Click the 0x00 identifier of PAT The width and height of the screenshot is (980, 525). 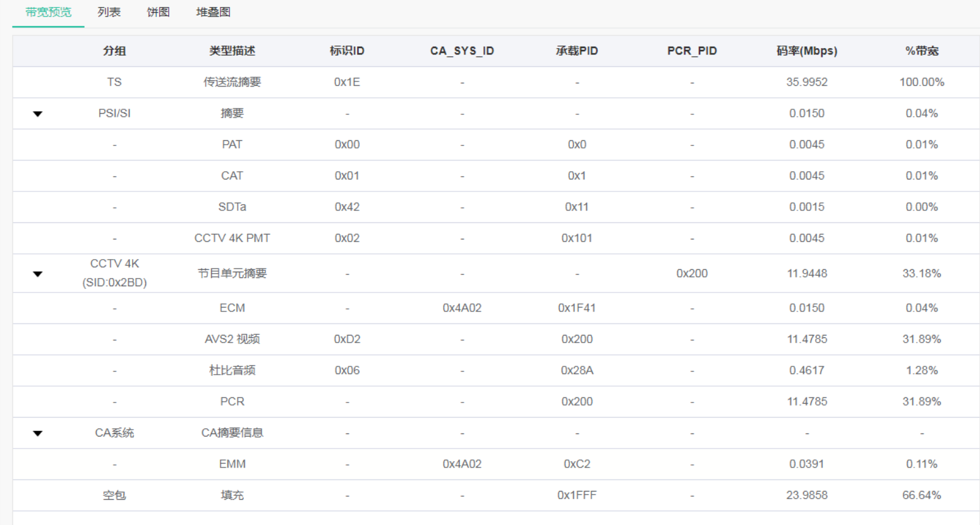point(347,145)
